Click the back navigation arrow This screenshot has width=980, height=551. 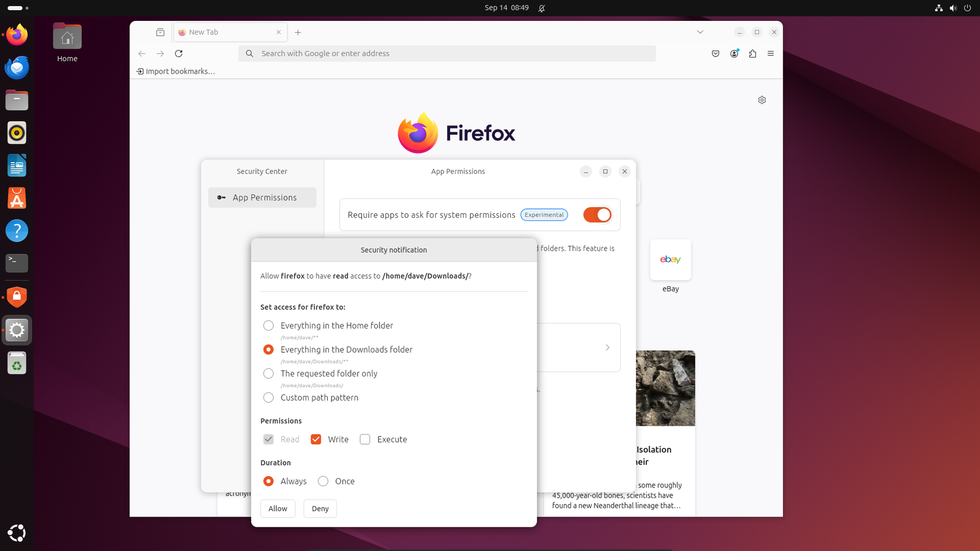[142, 53]
